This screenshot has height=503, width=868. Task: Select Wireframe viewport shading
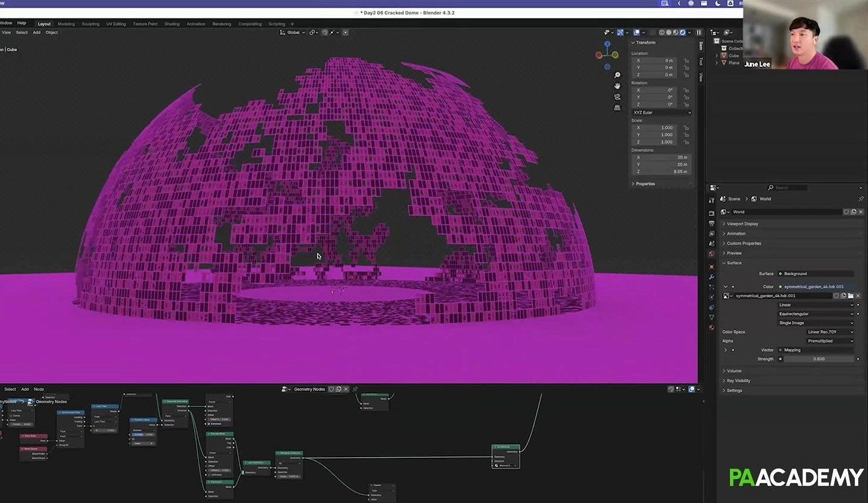pos(661,33)
